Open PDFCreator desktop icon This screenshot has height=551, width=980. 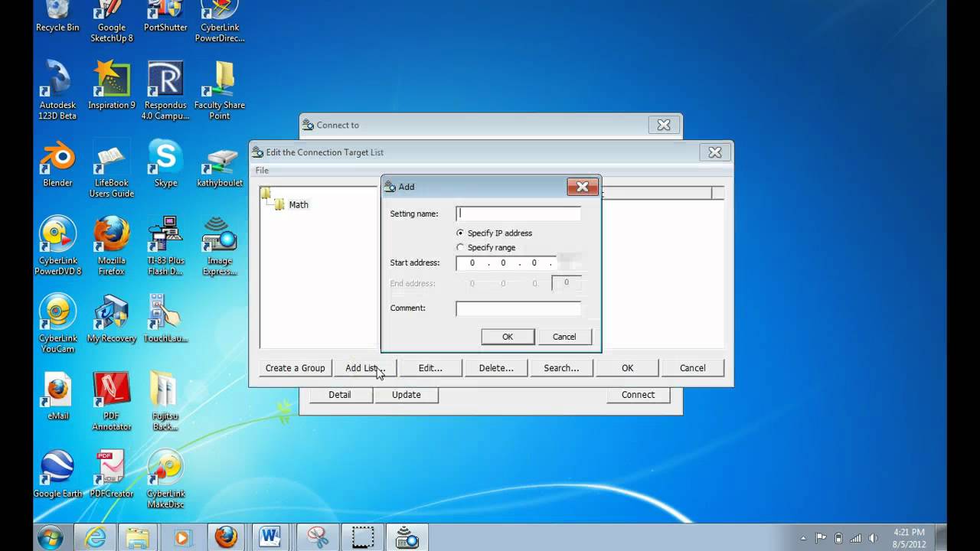pos(112,474)
